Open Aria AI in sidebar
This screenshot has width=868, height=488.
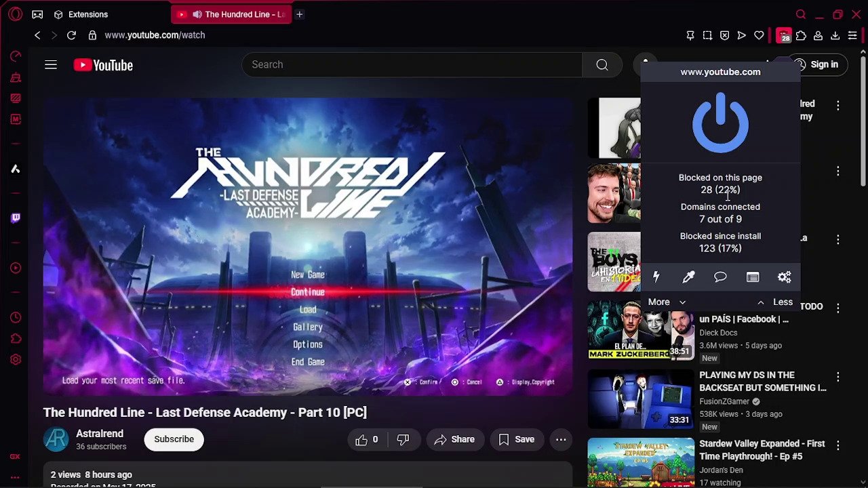16,169
